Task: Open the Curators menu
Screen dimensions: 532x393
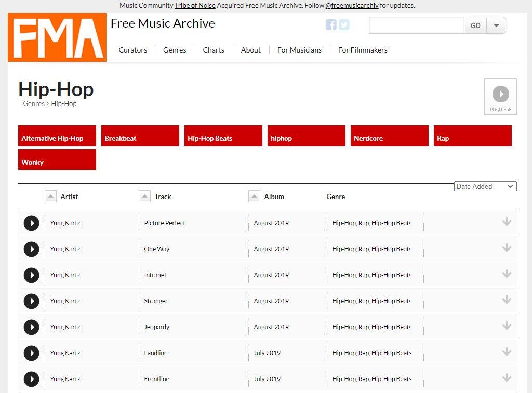Action: click(x=132, y=50)
